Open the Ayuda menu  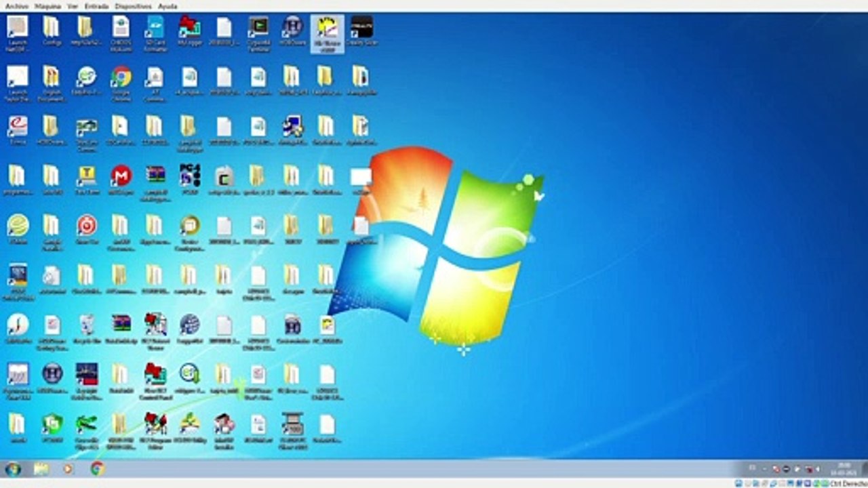point(167,6)
